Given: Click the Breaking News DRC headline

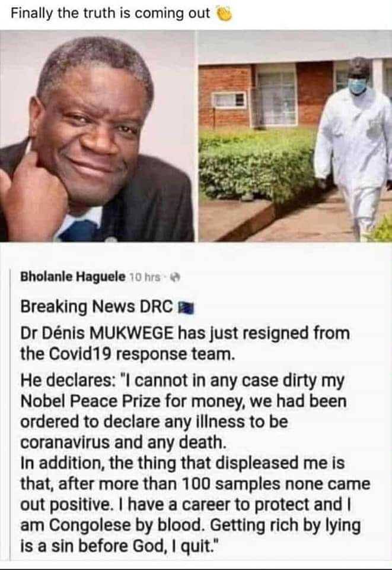Looking at the screenshot, I should pos(97,307).
